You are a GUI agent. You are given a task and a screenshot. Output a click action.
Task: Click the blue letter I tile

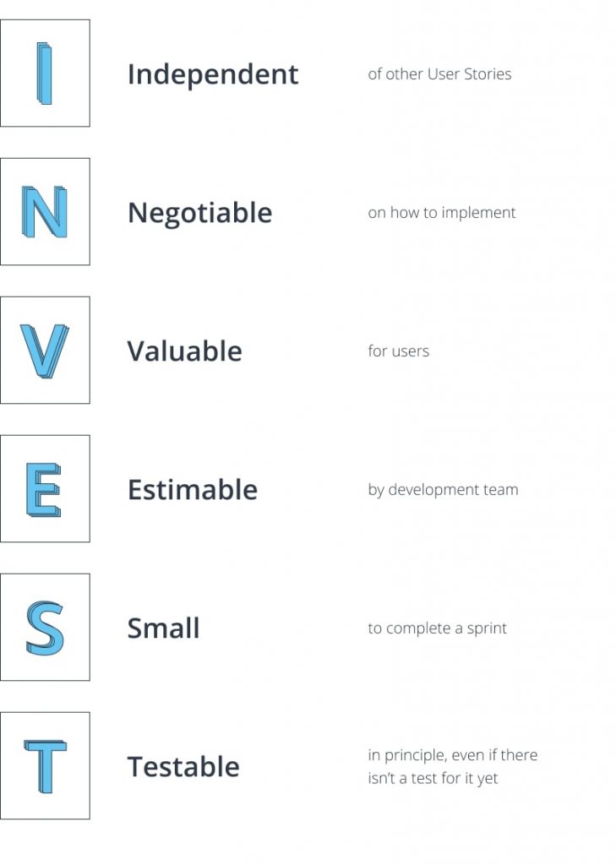[x=45, y=73]
